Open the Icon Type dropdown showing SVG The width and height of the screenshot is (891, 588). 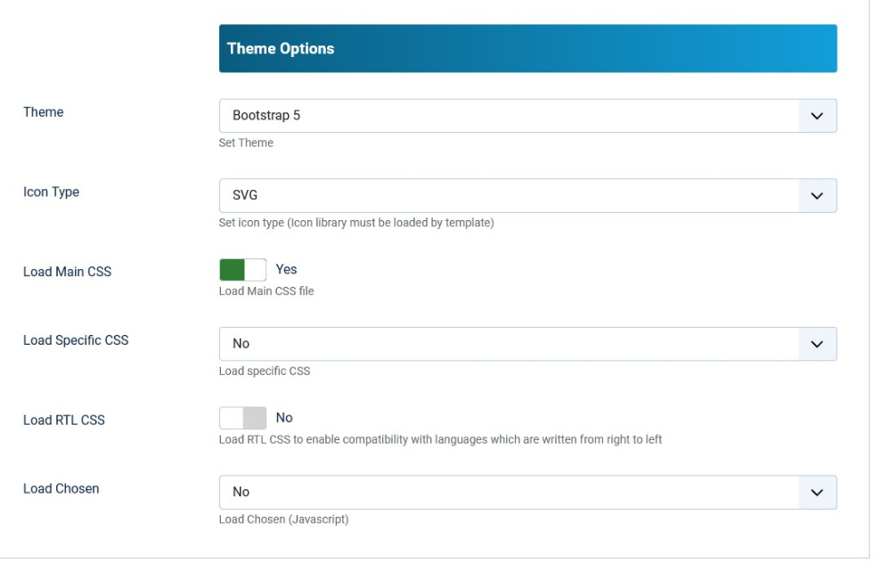pyautogui.click(x=508, y=196)
